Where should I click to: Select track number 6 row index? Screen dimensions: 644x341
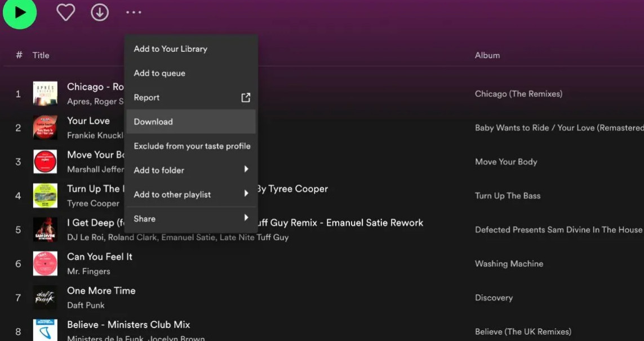(x=18, y=264)
